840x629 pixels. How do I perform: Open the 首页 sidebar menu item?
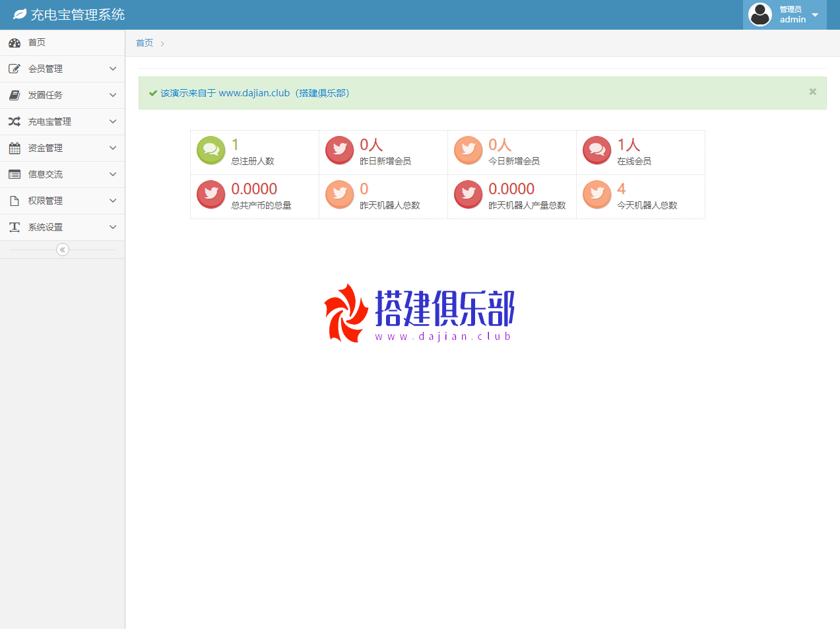(x=62, y=43)
